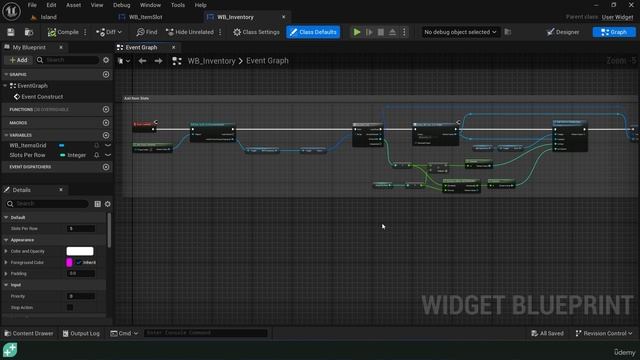Pick the magenta Foreground Color swatch
The width and height of the screenshot is (640, 360).
tap(69, 262)
